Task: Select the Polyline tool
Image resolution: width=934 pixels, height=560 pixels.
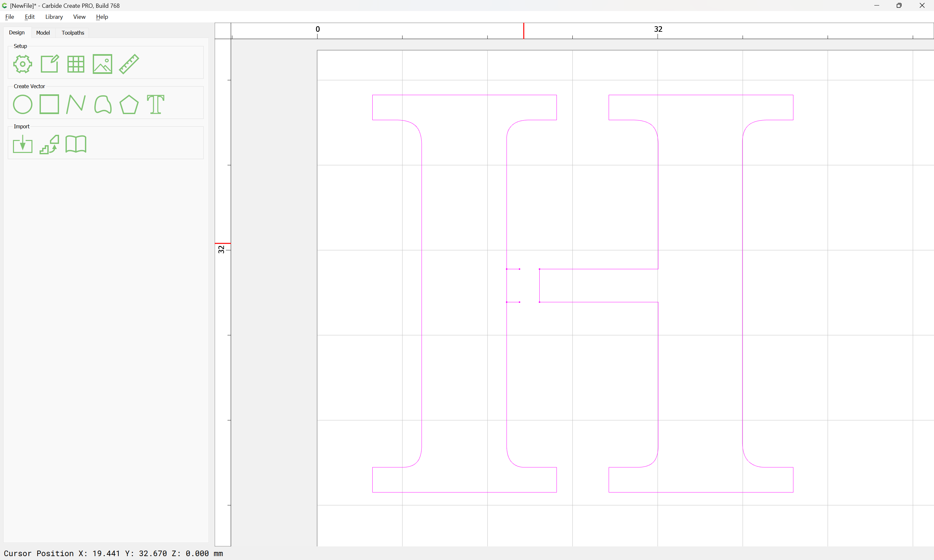Action: (x=76, y=105)
